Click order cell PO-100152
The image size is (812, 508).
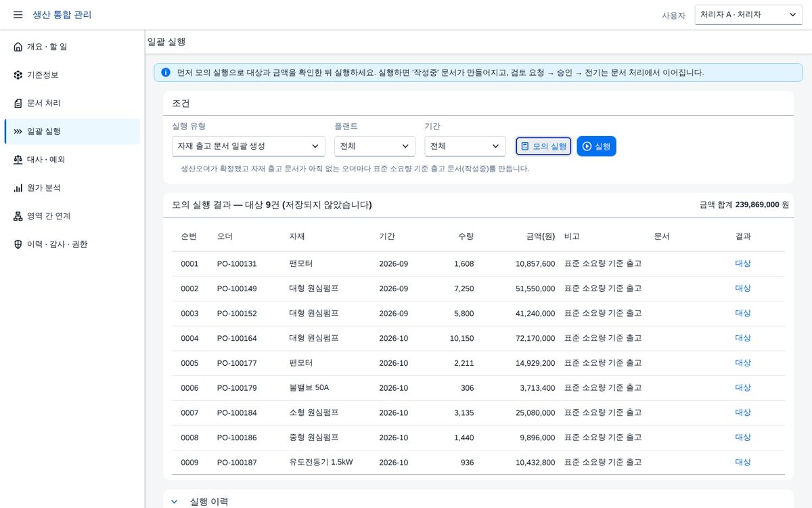pos(237,314)
